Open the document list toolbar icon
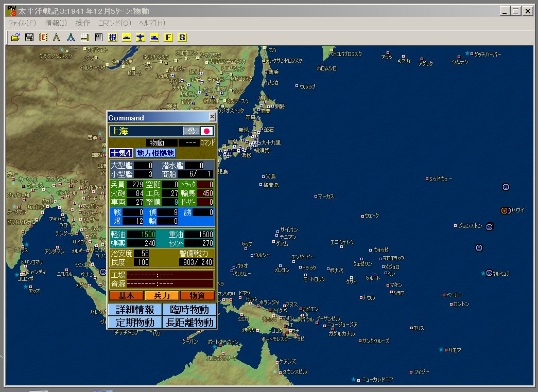The width and height of the screenshot is (538, 392). [x=99, y=37]
